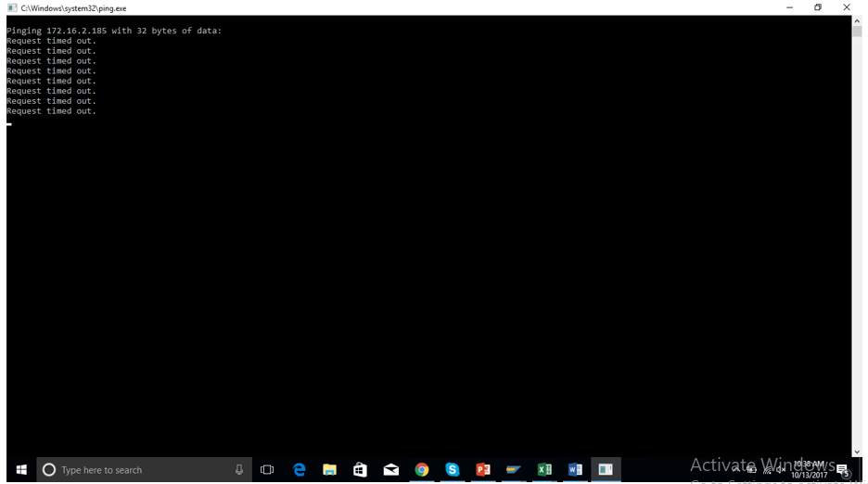Viewport: 868px width, 484px height.
Task: Open the Microsoft Store taskbar icon
Action: click(360, 469)
